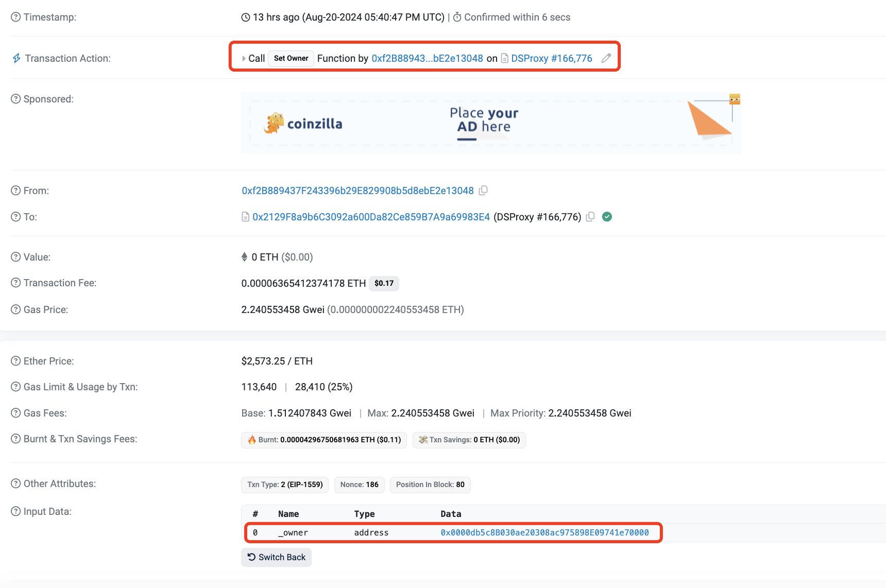
Task: Select the address type cell in Input Data
Action: (371, 532)
